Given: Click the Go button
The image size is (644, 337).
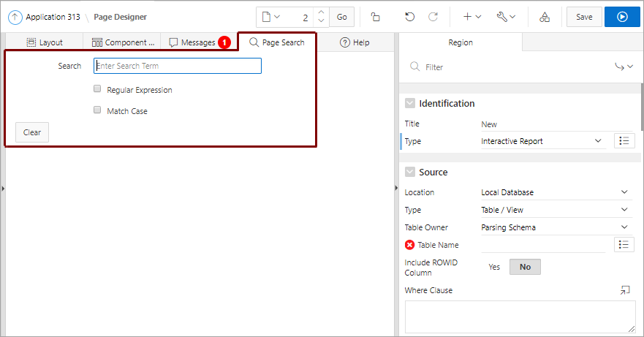Looking at the screenshot, I should pos(341,17).
